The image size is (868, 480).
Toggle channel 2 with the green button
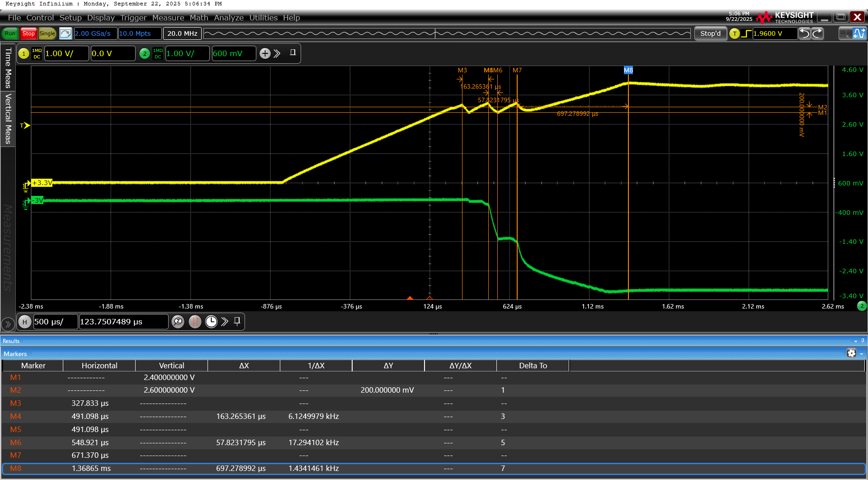145,53
